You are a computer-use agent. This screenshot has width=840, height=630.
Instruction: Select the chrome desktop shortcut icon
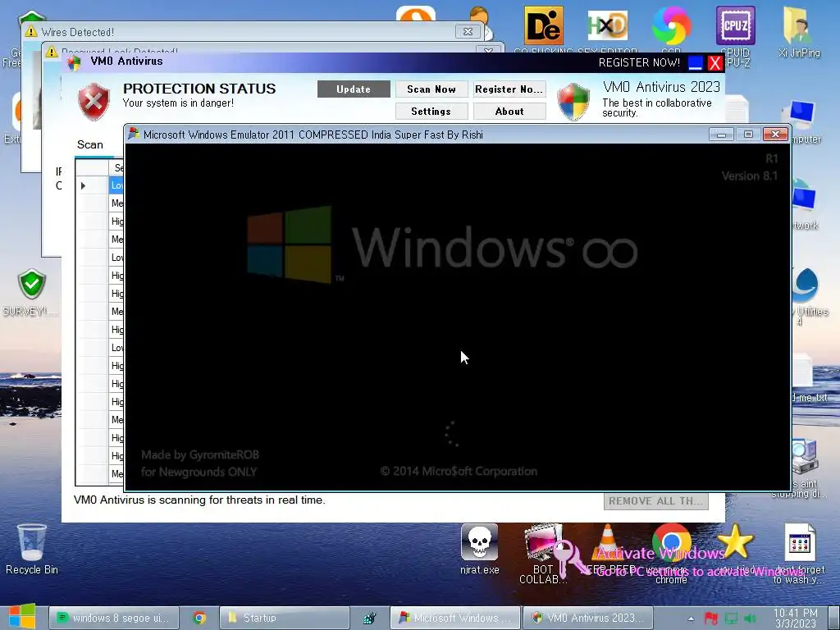coord(671,554)
